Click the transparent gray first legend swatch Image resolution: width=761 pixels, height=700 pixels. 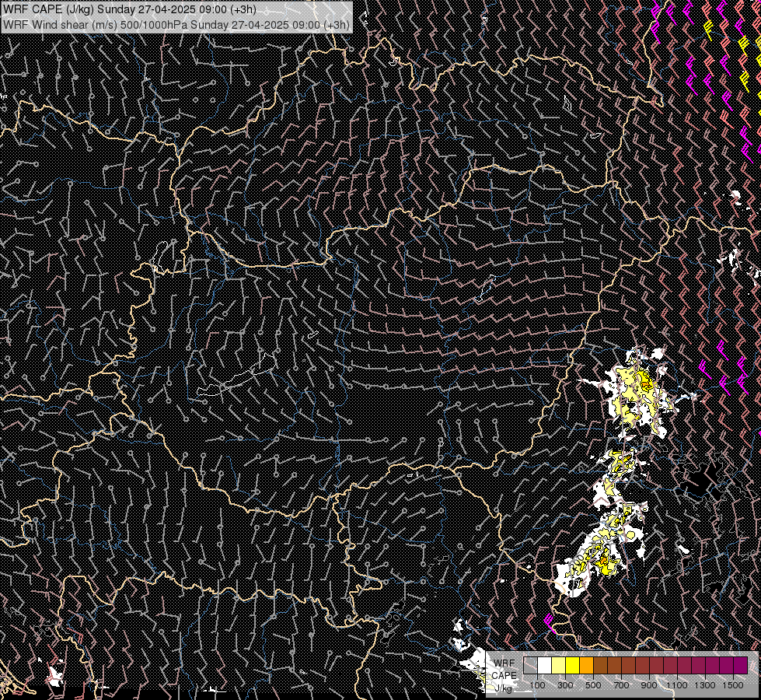pyautogui.click(x=530, y=665)
